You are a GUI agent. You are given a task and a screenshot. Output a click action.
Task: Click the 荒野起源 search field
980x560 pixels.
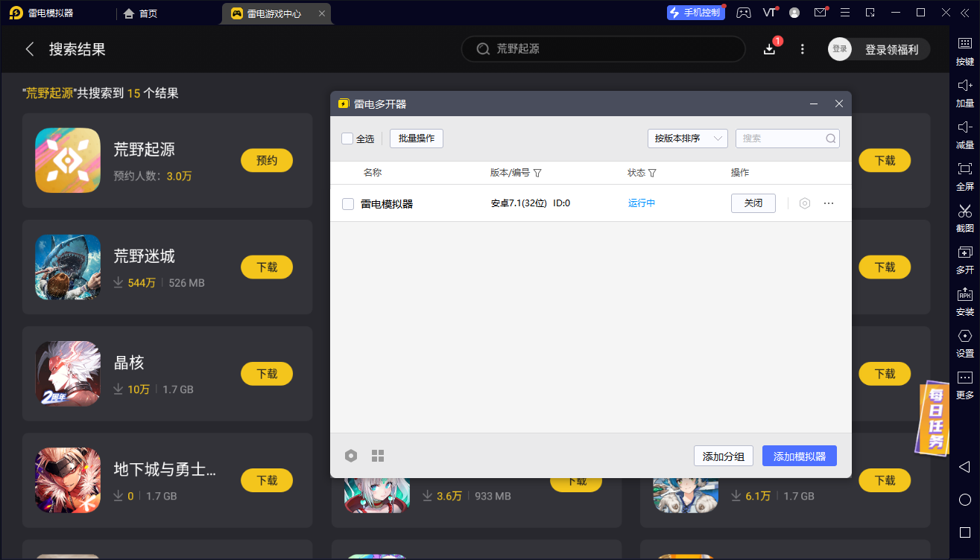pyautogui.click(x=604, y=49)
